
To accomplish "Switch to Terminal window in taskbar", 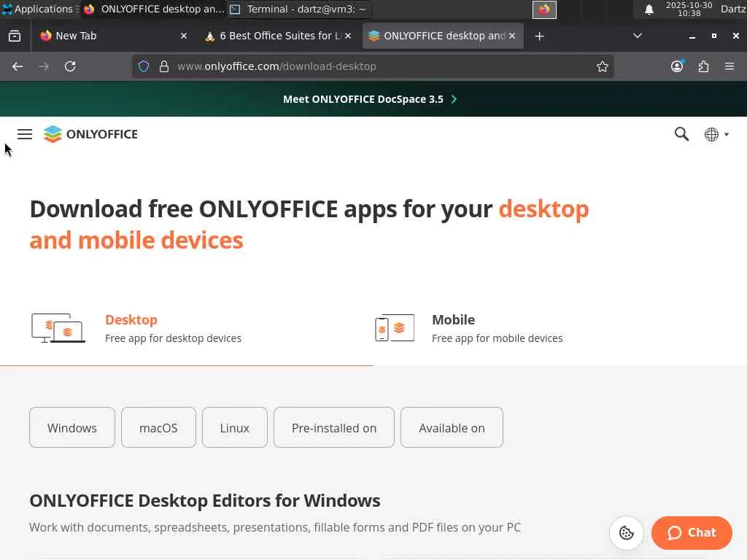I will pos(298,9).
